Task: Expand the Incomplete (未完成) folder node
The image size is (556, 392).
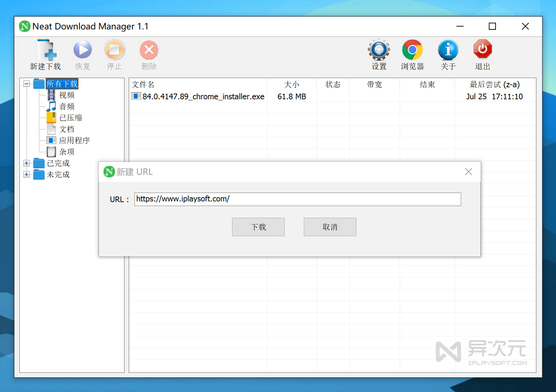Action: [27, 175]
